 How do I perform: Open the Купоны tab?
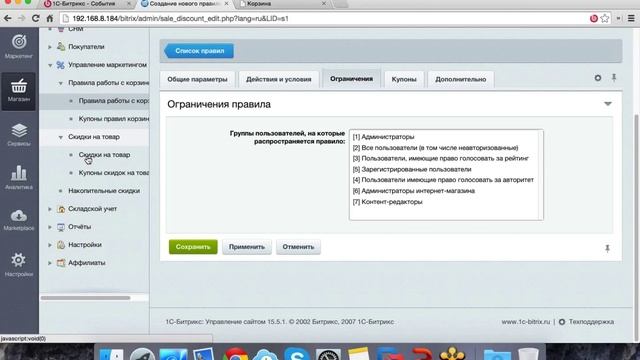point(404,79)
